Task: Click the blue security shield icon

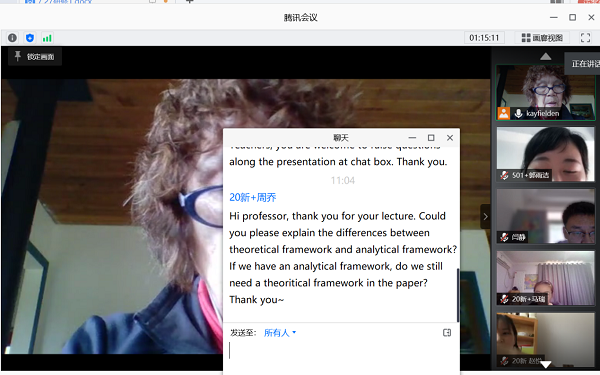Action: [x=30, y=38]
